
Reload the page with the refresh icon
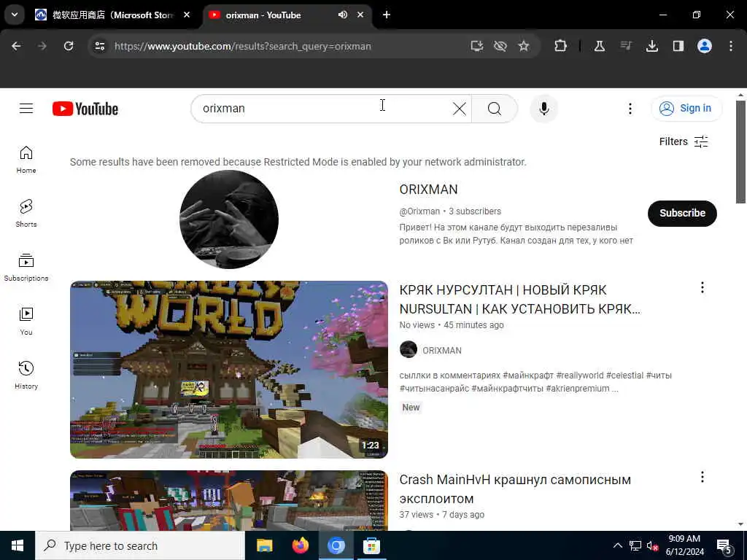[x=69, y=46]
